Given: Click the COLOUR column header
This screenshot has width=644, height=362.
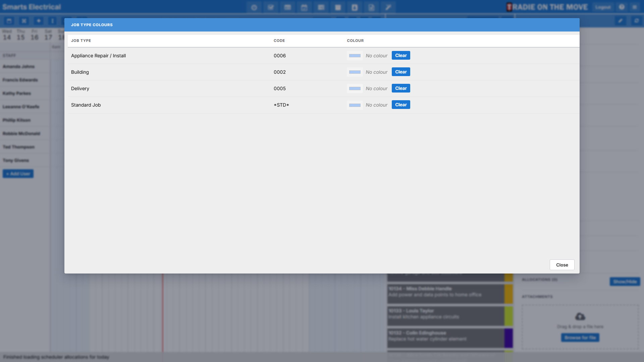Looking at the screenshot, I should tap(355, 41).
